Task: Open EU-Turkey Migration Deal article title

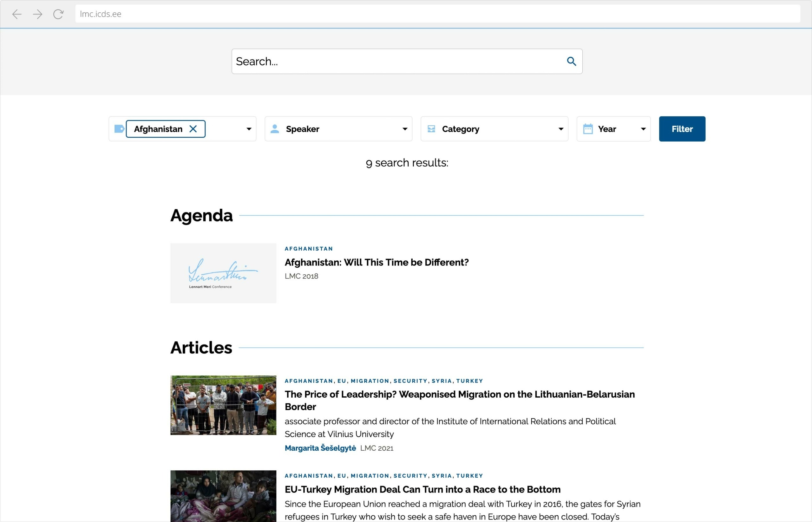Action: [422, 489]
